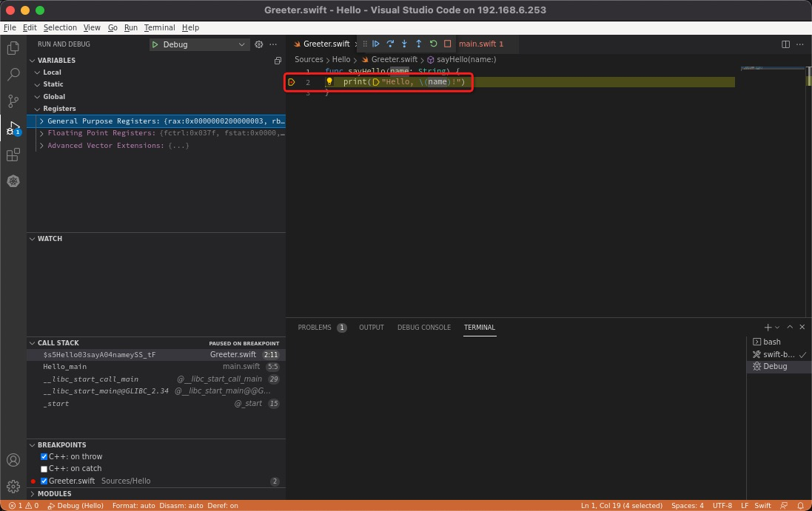Split the editor to the right
This screenshot has width=812, height=511.
coord(785,44)
